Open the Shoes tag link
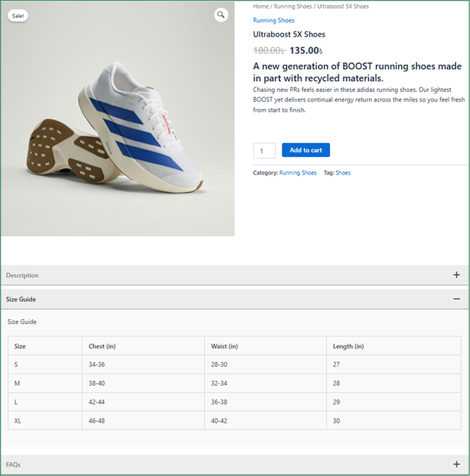This screenshot has height=476, width=470. click(343, 173)
